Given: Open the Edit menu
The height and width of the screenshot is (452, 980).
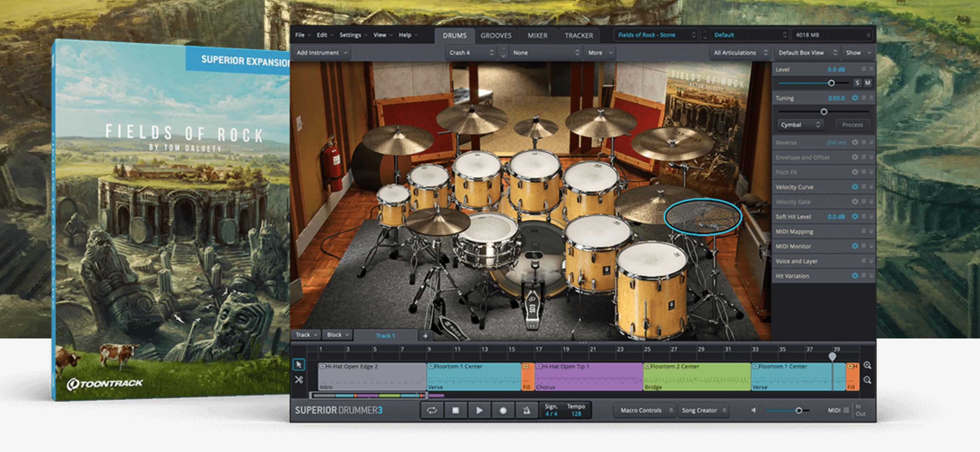Looking at the screenshot, I should (325, 35).
